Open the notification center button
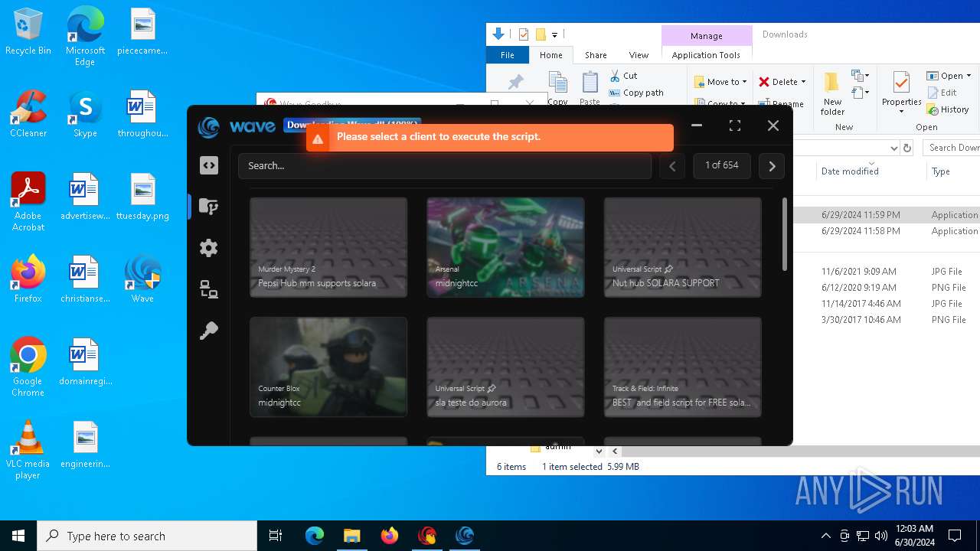980x551 pixels. pyautogui.click(x=955, y=536)
